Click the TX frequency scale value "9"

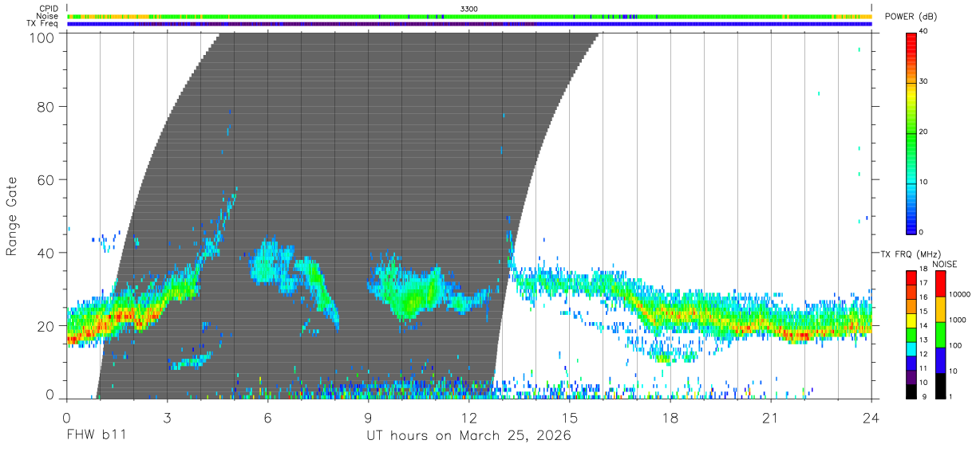coord(923,396)
